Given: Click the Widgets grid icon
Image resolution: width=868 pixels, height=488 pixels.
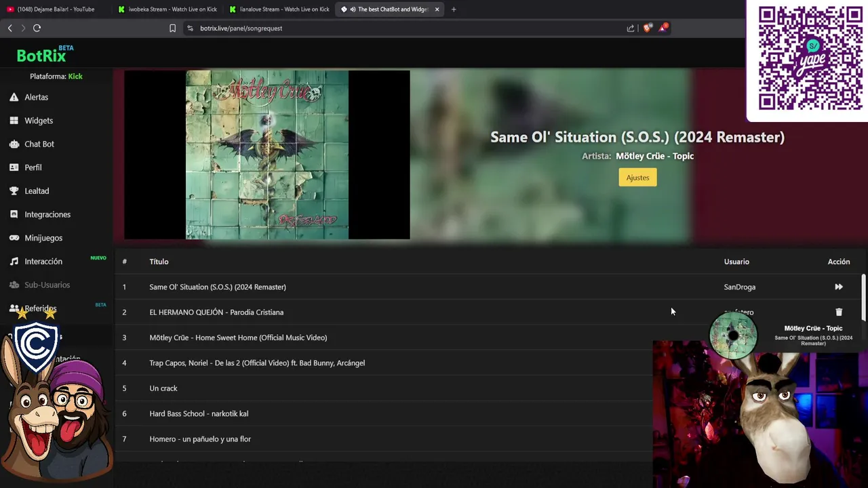Looking at the screenshot, I should coord(14,121).
